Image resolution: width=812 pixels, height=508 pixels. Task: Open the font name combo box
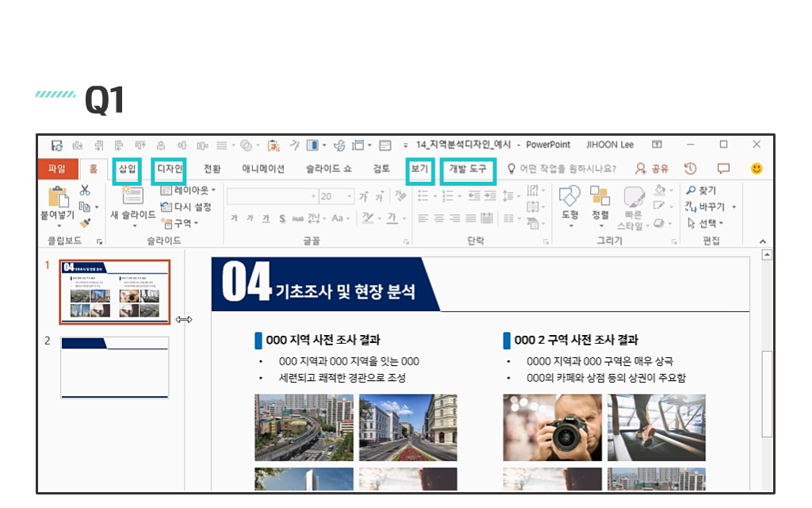273,196
